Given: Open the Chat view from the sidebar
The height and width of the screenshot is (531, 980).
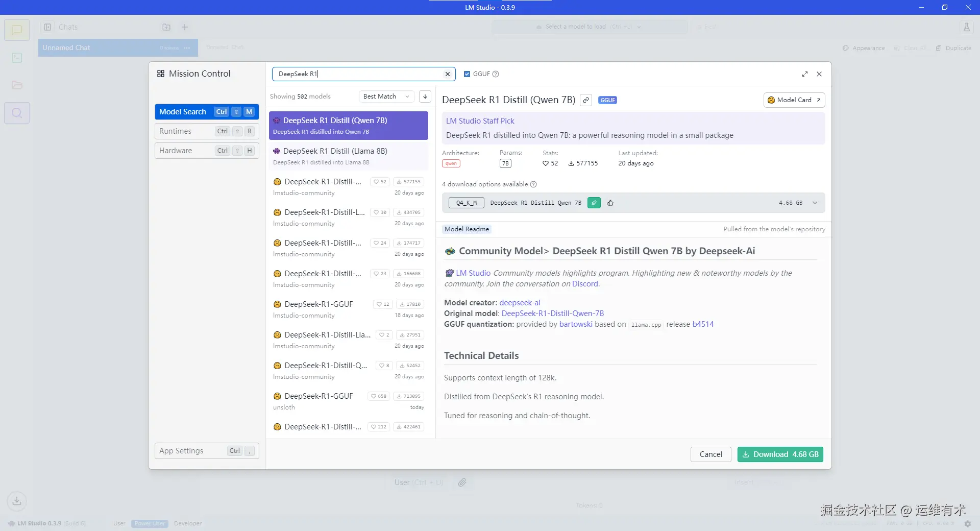Looking at the screenshot, I should point(17,30).
